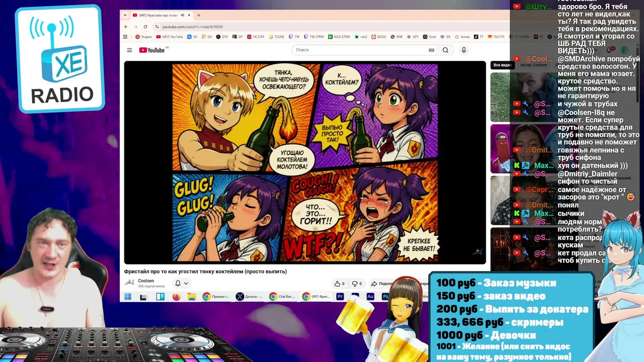Screen dimensions: 644x362
Task: Open the KICK STRM bookmark
Action: coord(339,37)
